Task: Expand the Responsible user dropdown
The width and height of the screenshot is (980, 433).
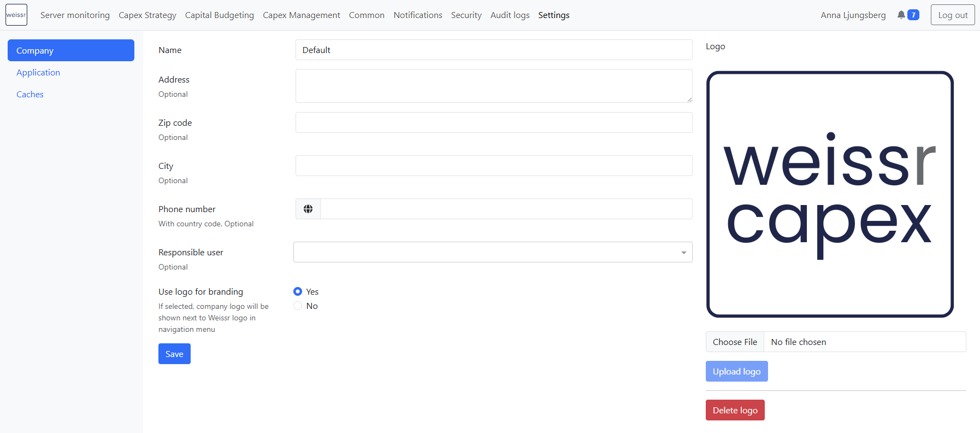Action: (493, 252)
